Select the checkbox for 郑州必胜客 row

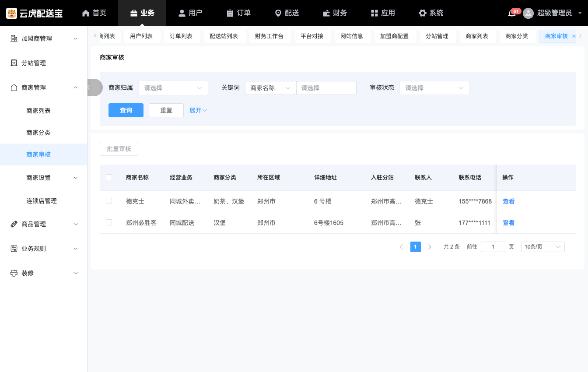pos(109,222)
